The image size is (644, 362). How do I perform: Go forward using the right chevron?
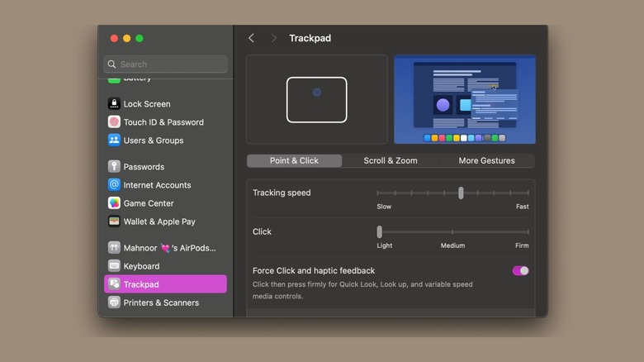click(273, 38)
